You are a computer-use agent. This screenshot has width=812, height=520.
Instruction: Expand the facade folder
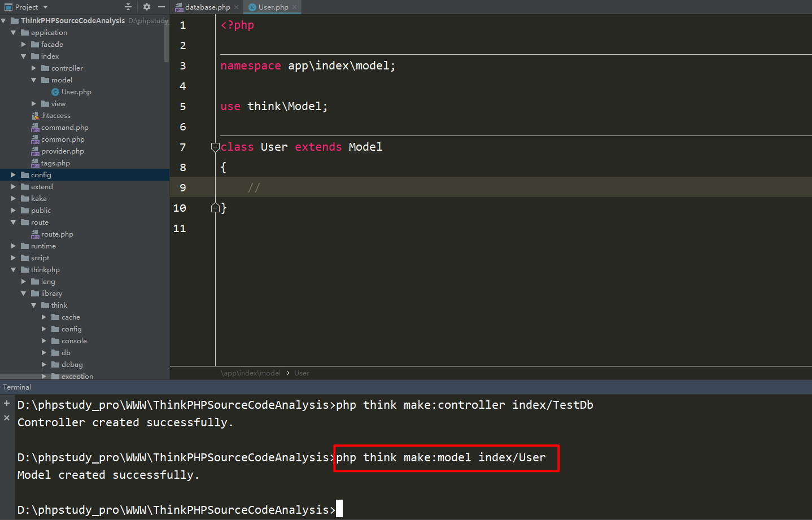[x=24, y=45]
